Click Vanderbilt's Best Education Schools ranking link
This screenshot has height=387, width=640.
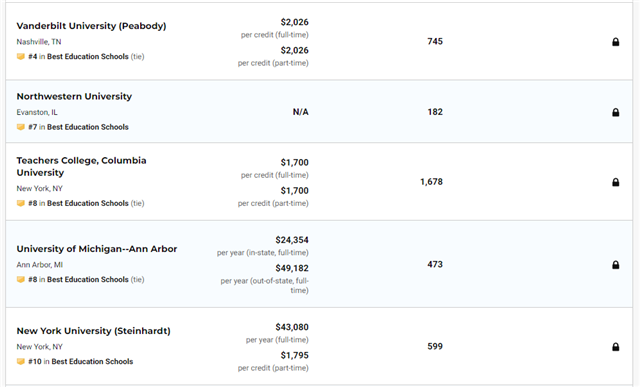point(86,57)
